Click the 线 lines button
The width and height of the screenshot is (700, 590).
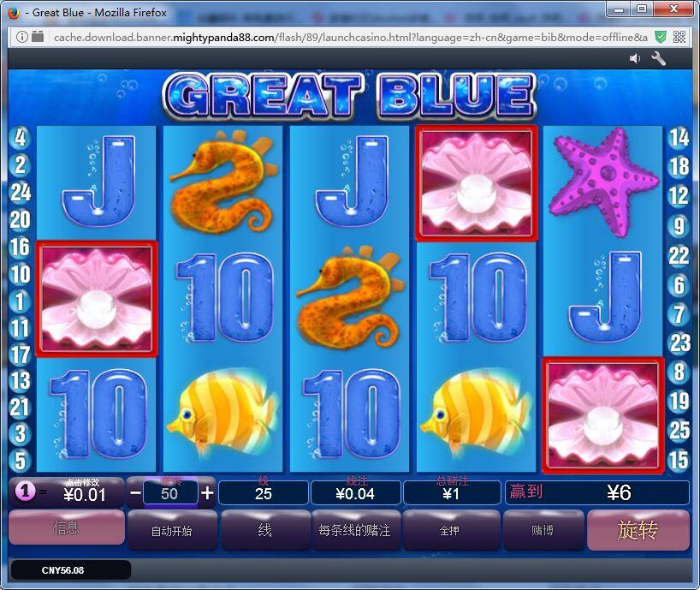tap(264, 530)
